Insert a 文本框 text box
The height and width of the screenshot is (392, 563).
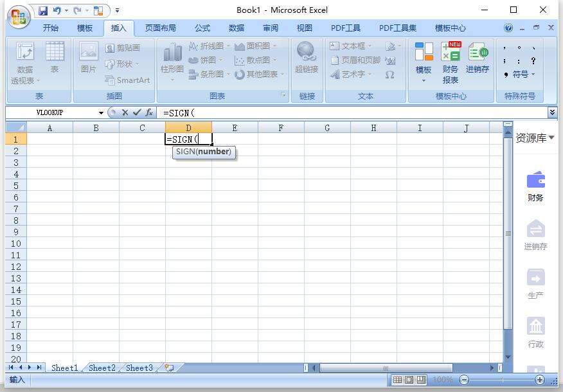[351, 46]
